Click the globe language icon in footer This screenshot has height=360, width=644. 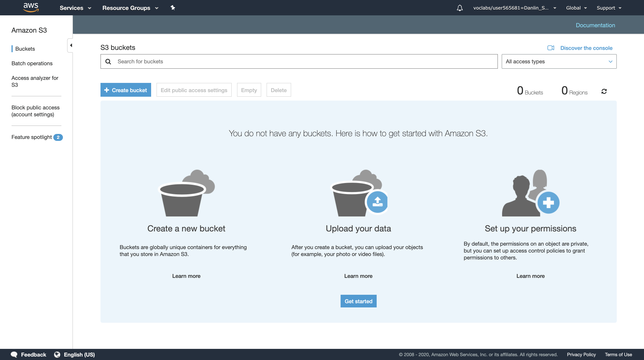coord(57,354)
